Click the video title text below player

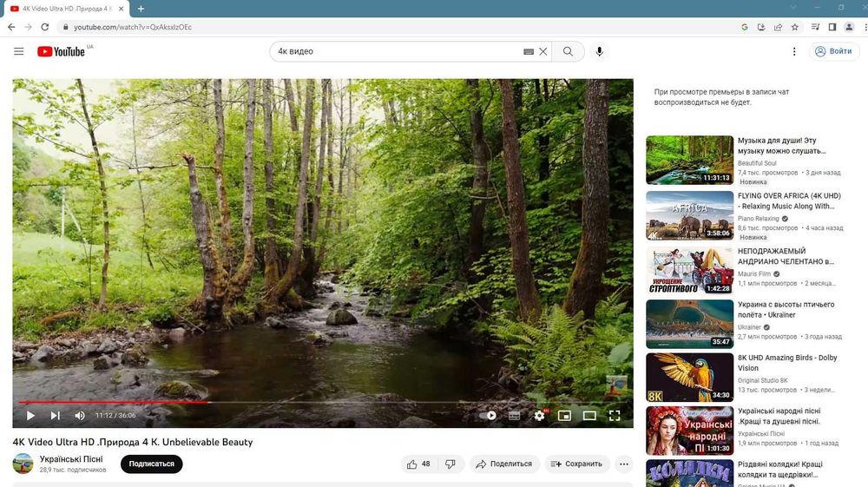coord(133,442)
